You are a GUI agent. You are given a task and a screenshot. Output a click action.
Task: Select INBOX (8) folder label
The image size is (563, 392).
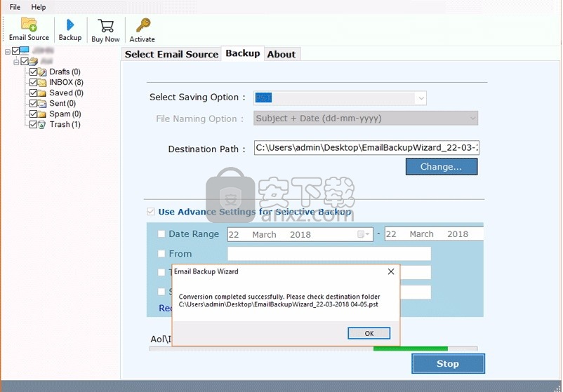pyautogui.click(x=66, y=82)
